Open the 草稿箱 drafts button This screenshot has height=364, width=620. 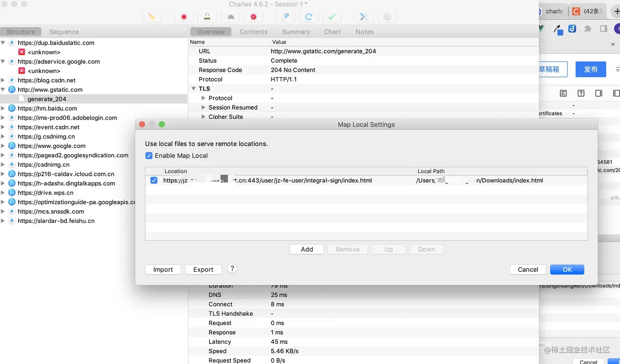(553, 69)
